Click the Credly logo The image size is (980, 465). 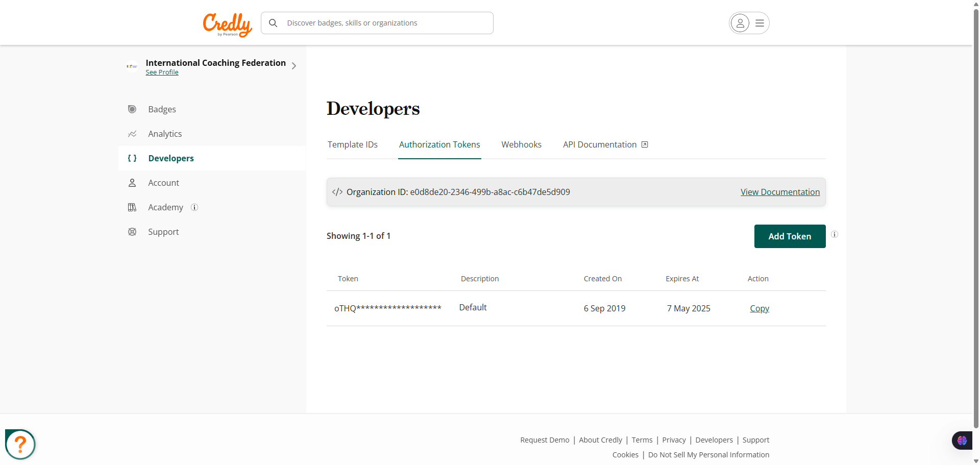click(x=228, y=25)
